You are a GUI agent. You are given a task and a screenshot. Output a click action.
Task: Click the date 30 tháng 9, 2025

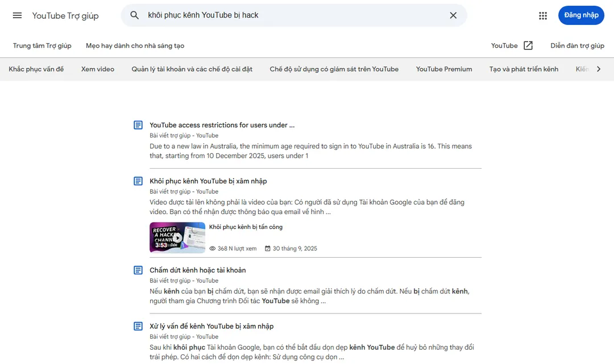tap(295, 248)
